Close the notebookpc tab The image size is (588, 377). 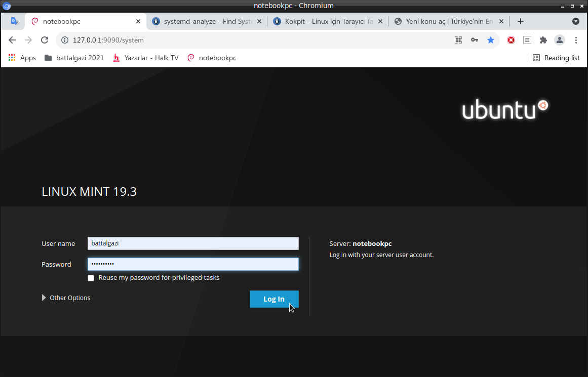138,21
